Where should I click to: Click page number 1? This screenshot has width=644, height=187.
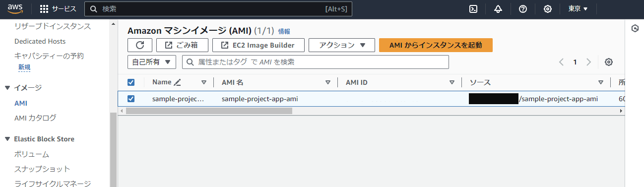tap(575, 62)
